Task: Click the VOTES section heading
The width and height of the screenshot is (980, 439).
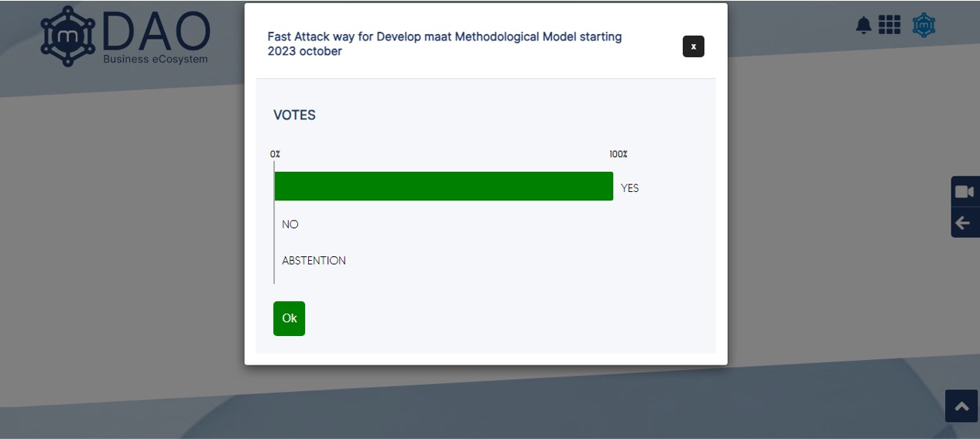Action: [294, 115]
